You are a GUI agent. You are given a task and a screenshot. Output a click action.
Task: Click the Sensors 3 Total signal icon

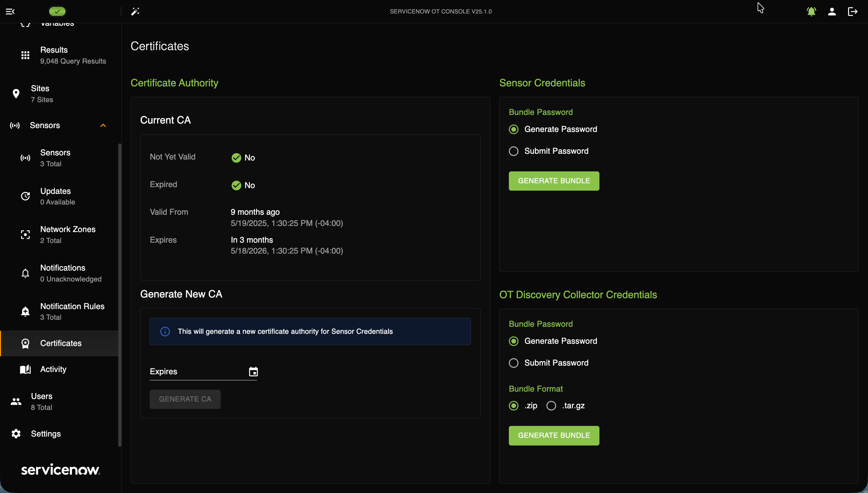tap(25, 158)
